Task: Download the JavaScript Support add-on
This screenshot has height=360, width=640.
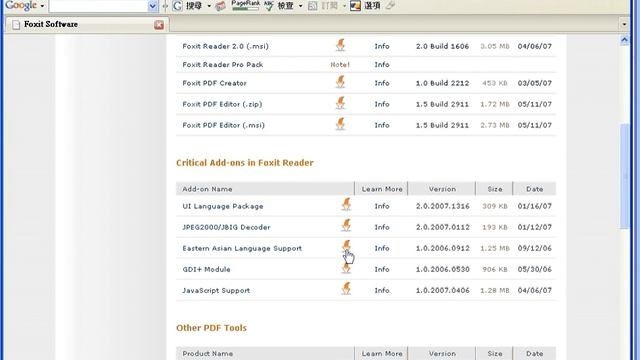Action: click(346, 289)
